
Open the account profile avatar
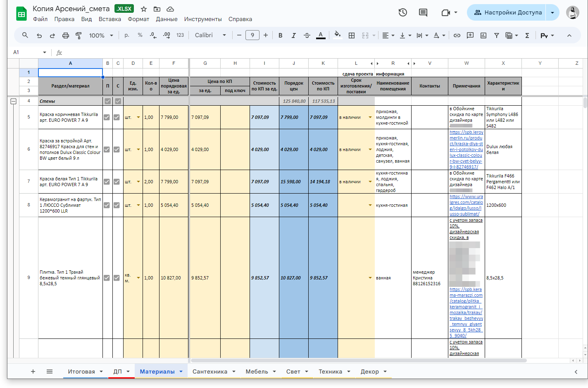tap(573, 12)
